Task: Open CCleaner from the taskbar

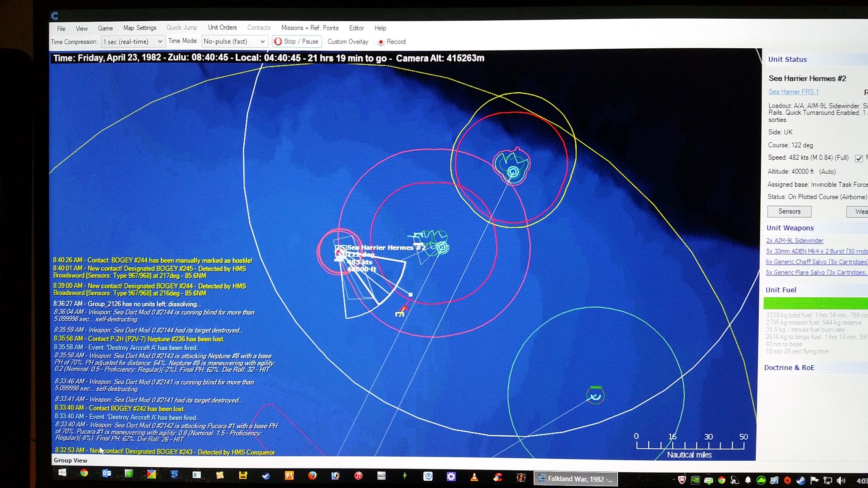Action: (x=498, y=477)
